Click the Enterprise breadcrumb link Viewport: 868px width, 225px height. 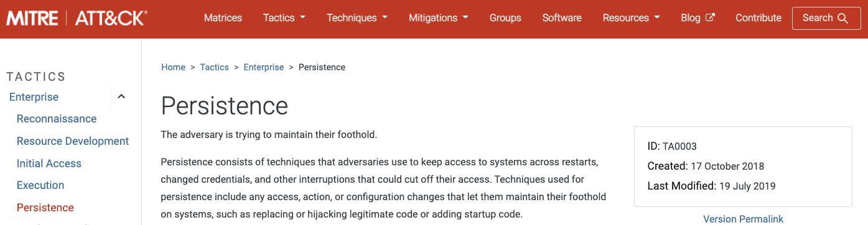point(264,67)
